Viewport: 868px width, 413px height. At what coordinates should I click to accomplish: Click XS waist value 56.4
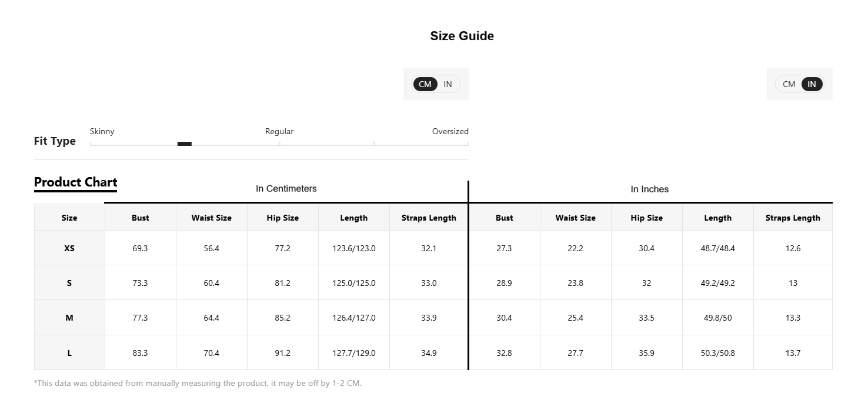coord(212,248)
